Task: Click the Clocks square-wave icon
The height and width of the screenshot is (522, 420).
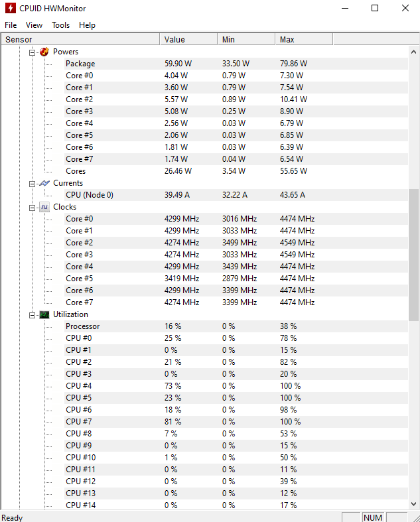Action: coord(44,207)
